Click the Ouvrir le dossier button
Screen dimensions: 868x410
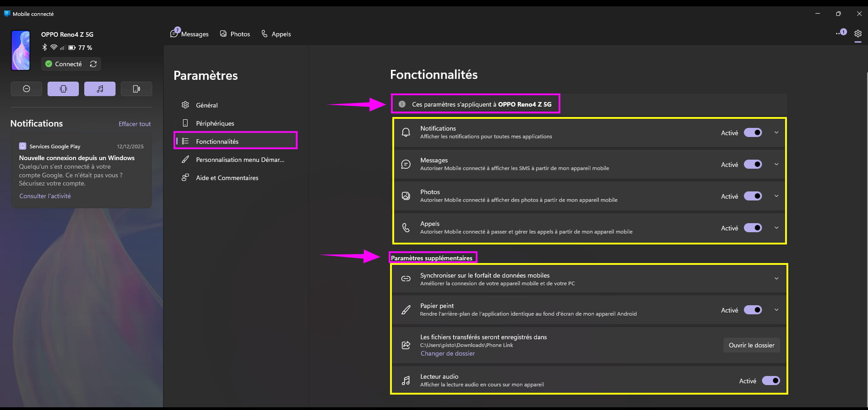752,345
